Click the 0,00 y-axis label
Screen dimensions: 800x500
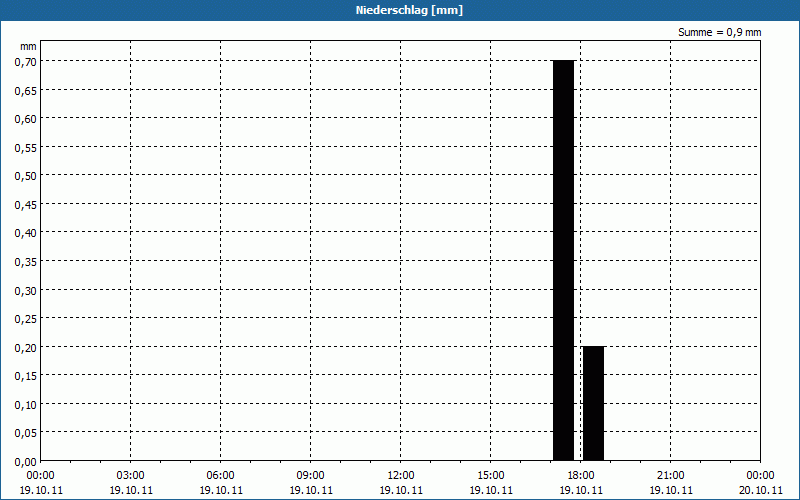tap(26, 462)
